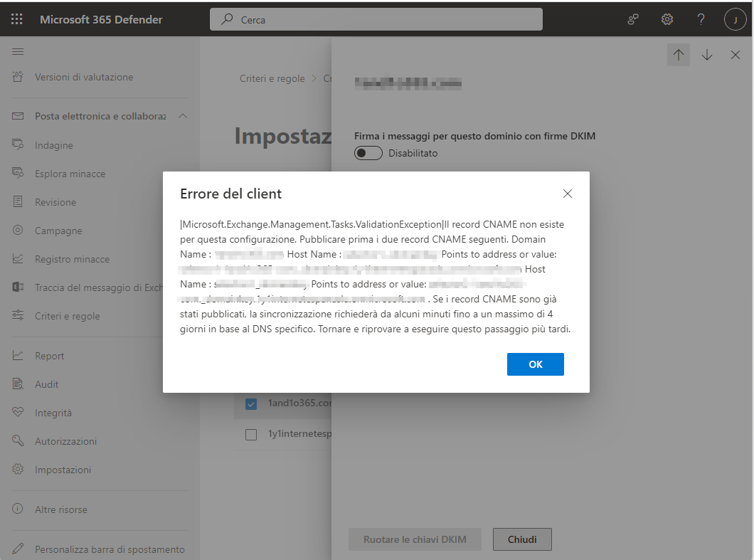The height and width of the screenshot is (560, 754).
Task: Check the 1y1internetesp domain checkbox
Action: pos(251,435)
